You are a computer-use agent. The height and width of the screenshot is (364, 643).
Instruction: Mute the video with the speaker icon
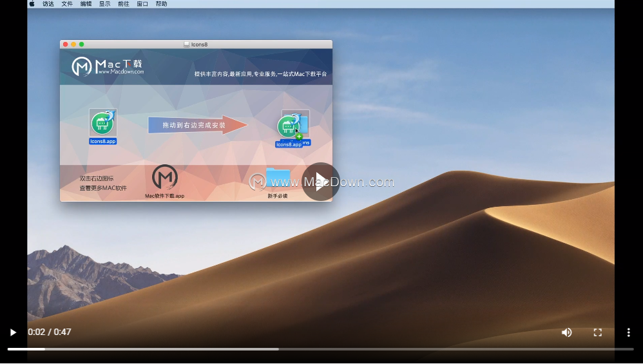click(x=567, y=332)
